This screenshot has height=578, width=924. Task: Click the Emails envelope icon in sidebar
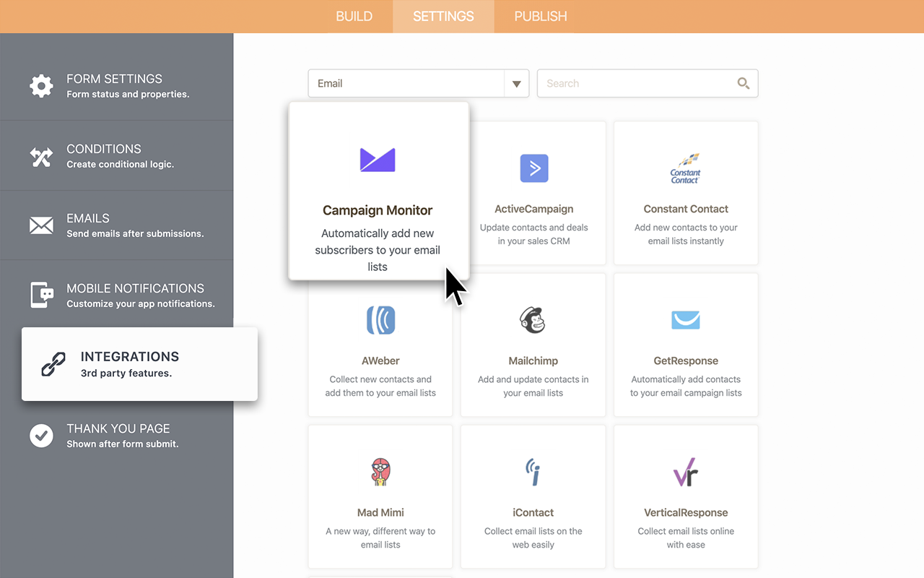pyautogui.click(x=41, y=225)
